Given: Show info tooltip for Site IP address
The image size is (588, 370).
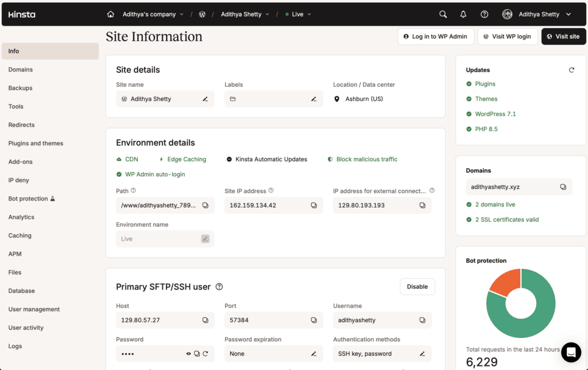Looking at the screenshot, I should (x=271, y=191).
